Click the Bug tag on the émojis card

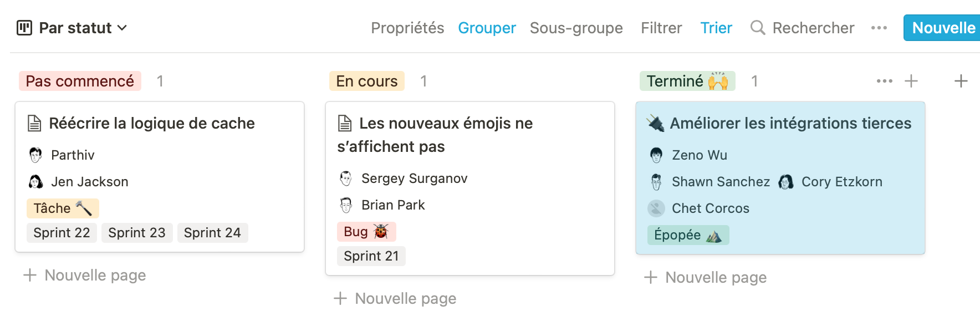[x=366, y=232]
